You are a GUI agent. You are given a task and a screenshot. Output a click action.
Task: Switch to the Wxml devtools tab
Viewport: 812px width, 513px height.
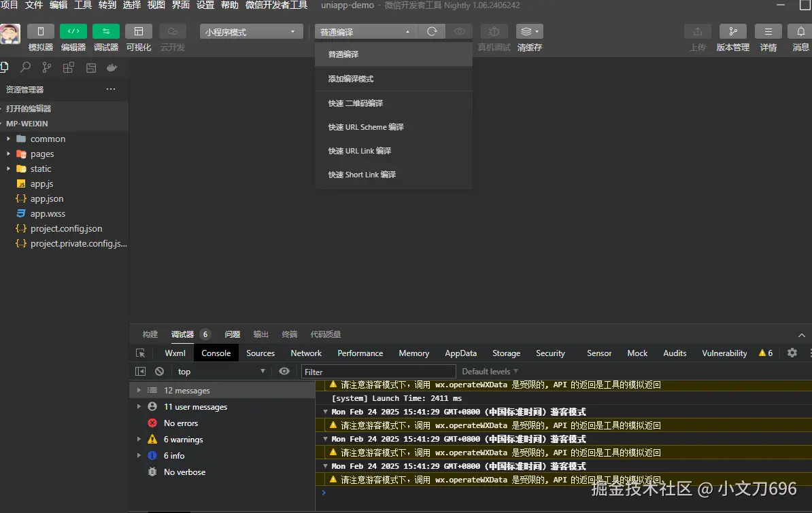click(x=175, y=353)
